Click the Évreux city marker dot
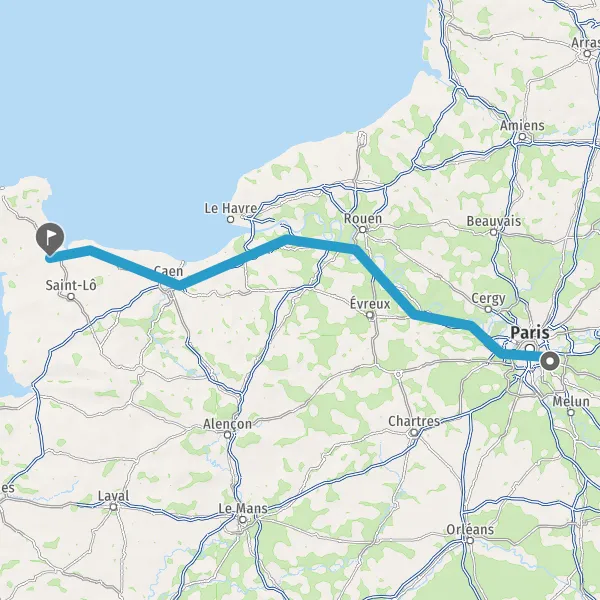This screenshot has width=600, height=600. pyautogui.click(x=370, y=315)
